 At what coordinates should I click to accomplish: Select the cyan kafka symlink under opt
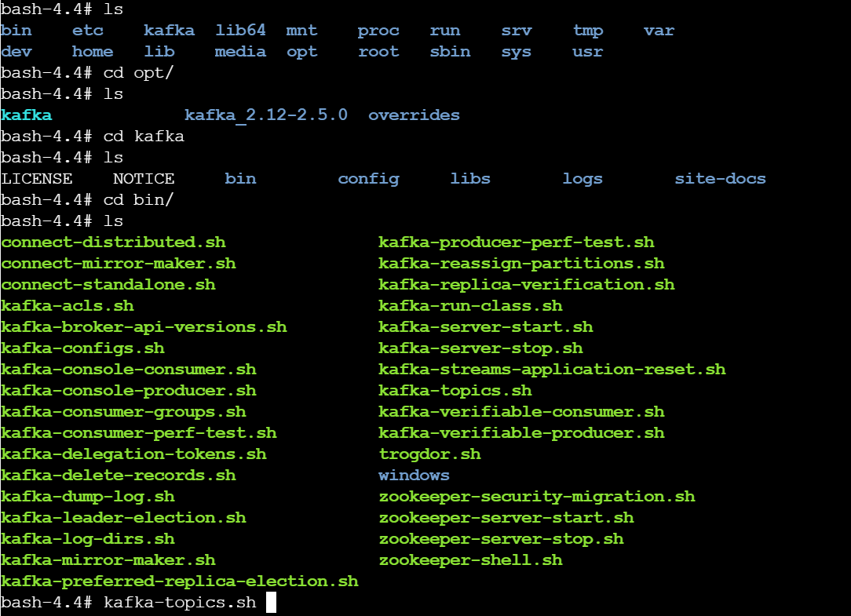pyautogui.click(x=27, y=115)
